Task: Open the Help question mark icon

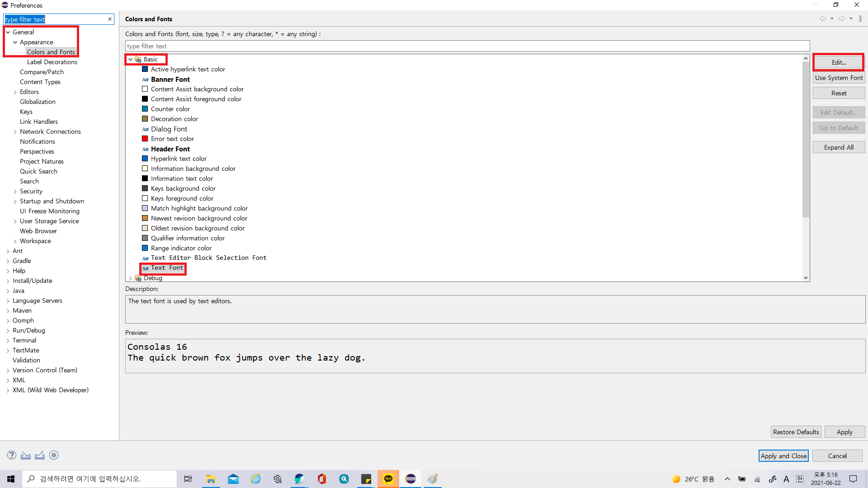Action: coord(12,455)
